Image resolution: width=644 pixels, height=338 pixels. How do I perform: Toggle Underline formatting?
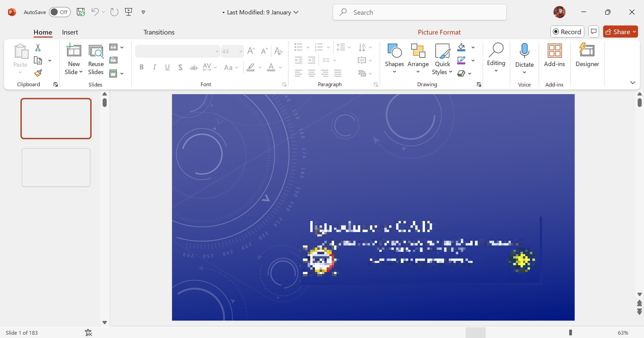(x=167, y=67)
